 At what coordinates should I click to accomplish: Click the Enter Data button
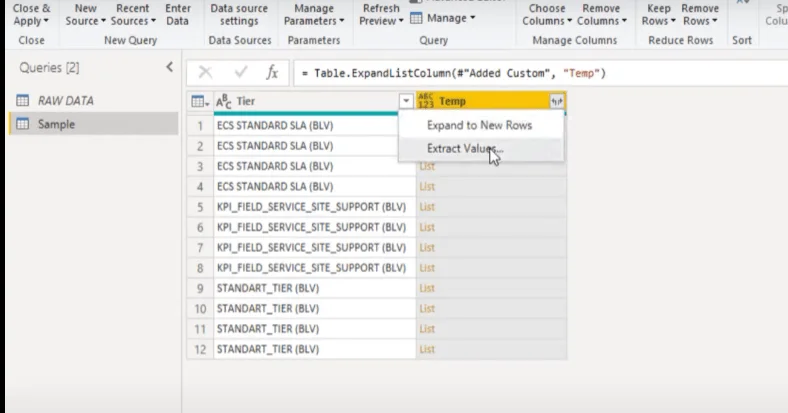click(178, 15)
